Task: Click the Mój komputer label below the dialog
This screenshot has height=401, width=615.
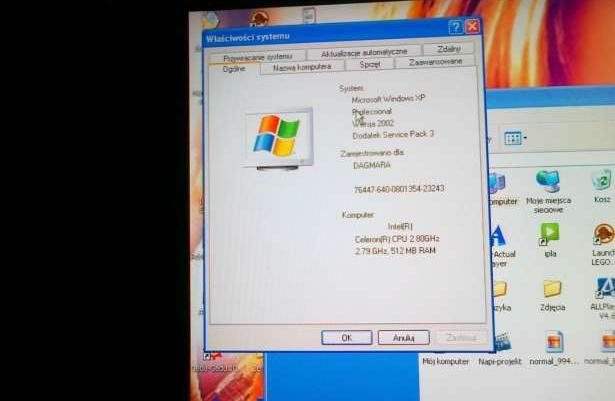Action: (x=446, y=361)
